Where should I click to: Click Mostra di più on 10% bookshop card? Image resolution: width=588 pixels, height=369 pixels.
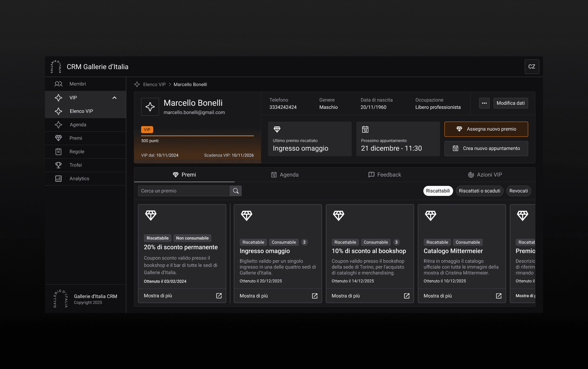coord(346,296)
